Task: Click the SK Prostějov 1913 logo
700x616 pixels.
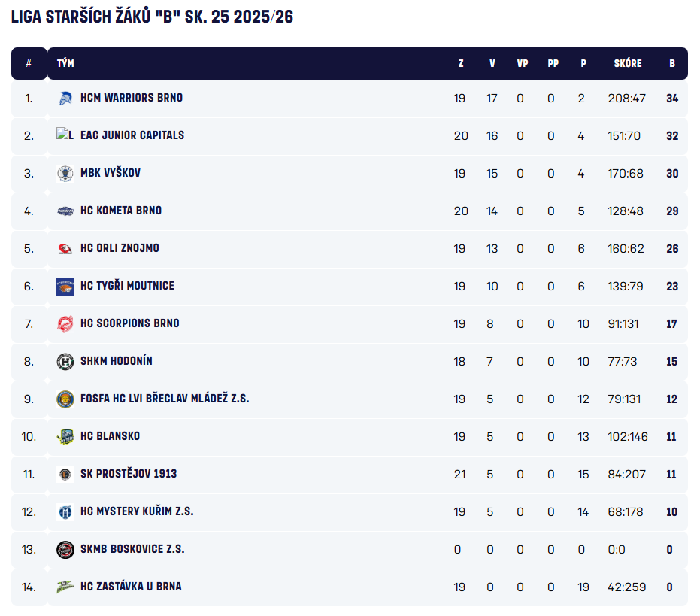Action: [65, 474]
